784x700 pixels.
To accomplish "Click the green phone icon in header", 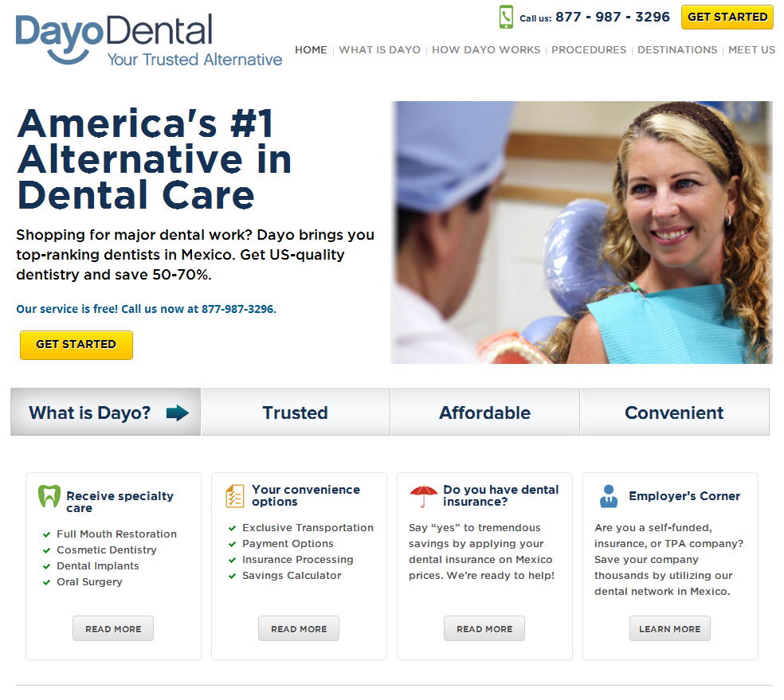I will (506, 17).
